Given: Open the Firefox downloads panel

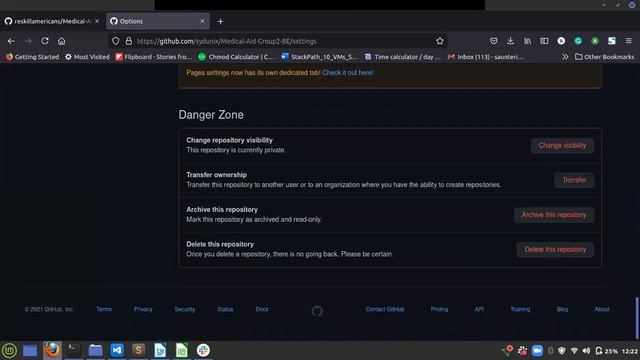Looking at the screenshot, I should (510, 41).
